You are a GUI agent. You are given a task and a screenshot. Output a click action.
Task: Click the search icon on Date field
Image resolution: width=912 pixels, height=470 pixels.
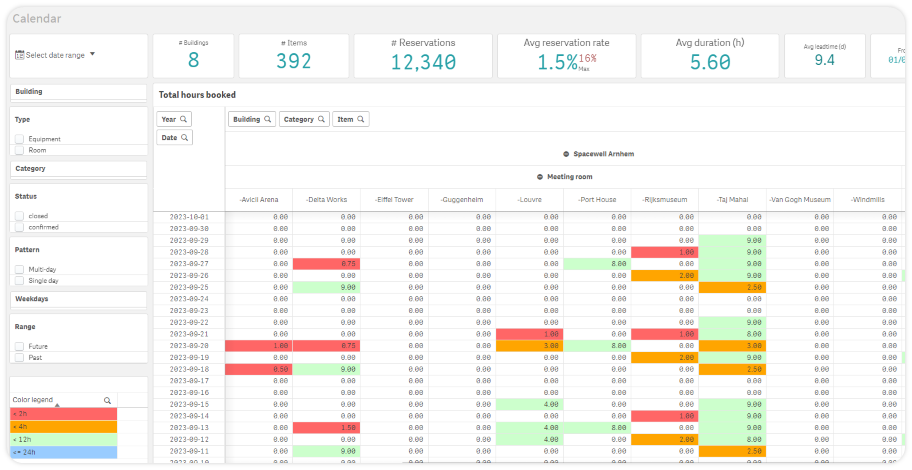point(184,137)
